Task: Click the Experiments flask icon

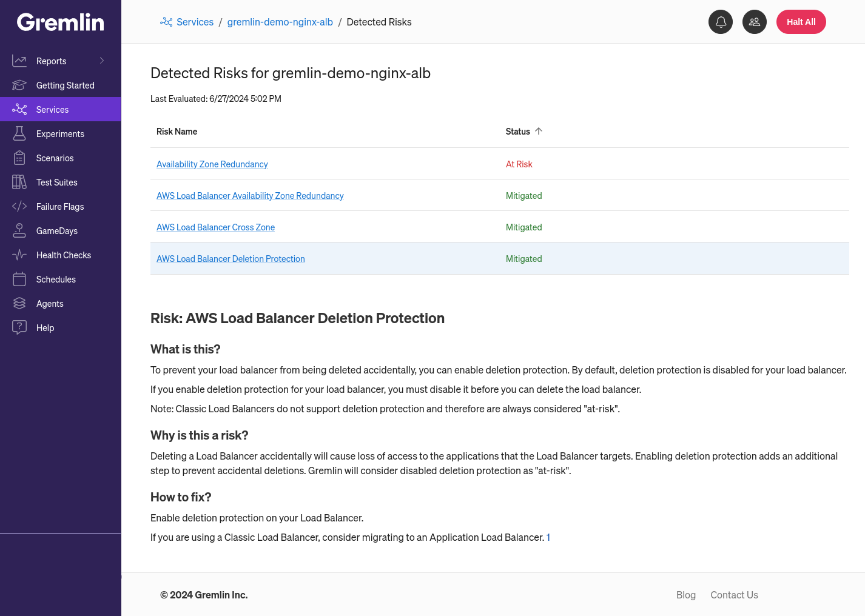Action: pyautogui.click(x=19, y=133)
